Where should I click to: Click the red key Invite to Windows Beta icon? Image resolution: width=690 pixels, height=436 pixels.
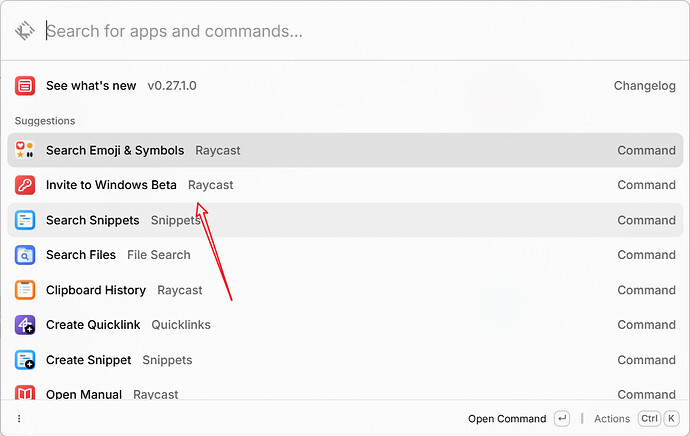pos(25,185)
